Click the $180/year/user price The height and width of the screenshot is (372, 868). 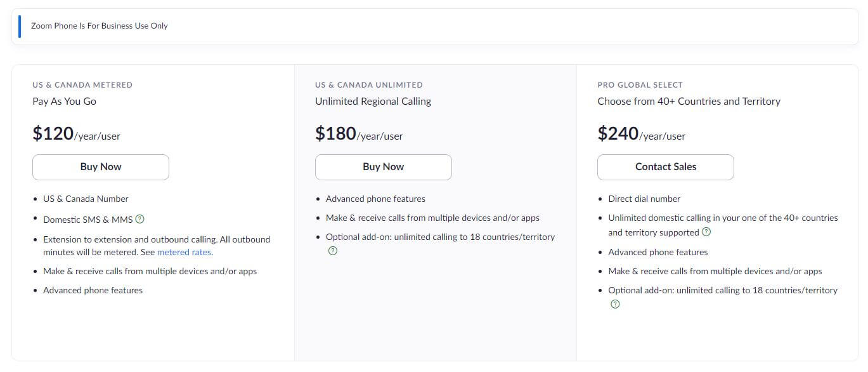click(359, 134)
